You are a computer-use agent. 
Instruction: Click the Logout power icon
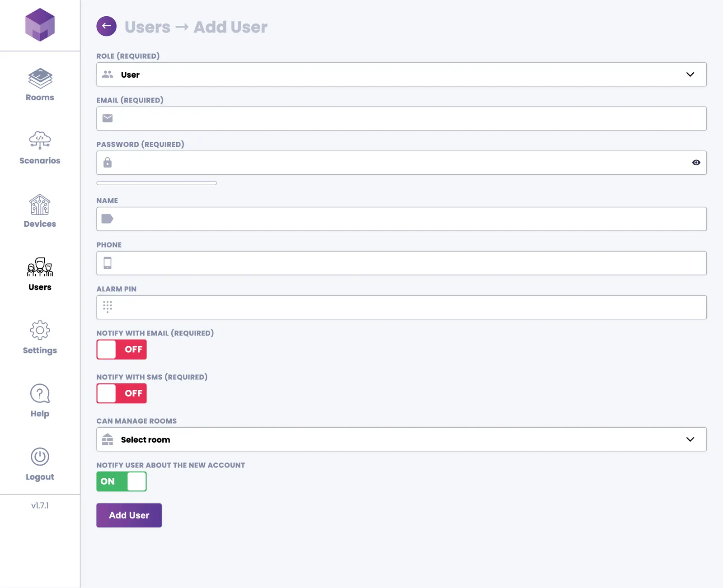click(x=40, y=457)
